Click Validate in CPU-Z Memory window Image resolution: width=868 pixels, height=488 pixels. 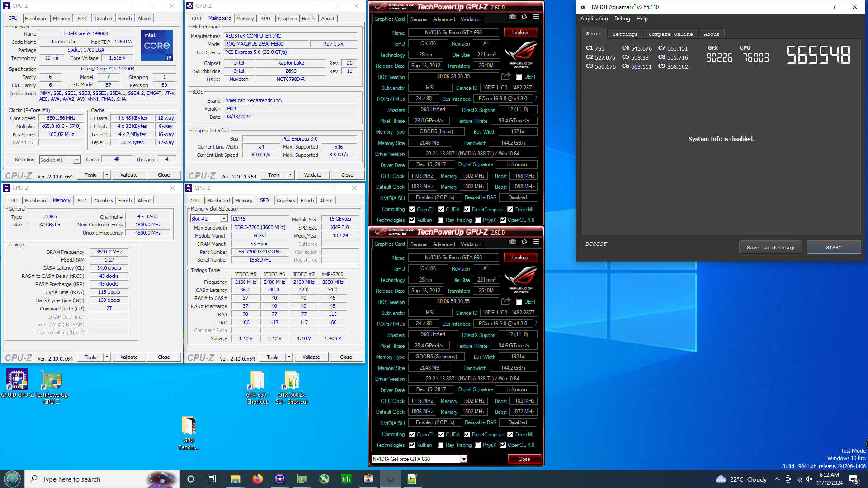coord(129,357)
